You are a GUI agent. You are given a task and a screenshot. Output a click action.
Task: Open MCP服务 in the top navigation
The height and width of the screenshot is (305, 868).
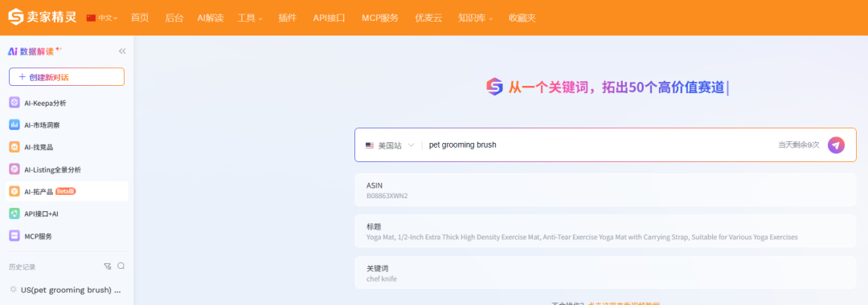tap(379, 18)
